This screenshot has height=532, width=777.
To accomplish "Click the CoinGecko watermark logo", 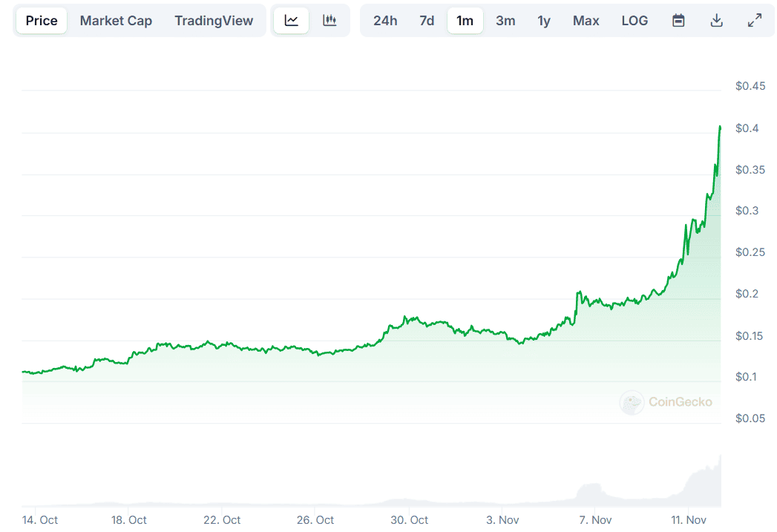I will click(x=666, y=402).
